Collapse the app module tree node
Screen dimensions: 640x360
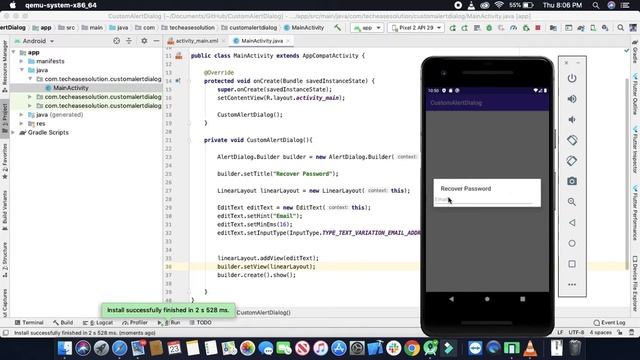click(14, 52)
